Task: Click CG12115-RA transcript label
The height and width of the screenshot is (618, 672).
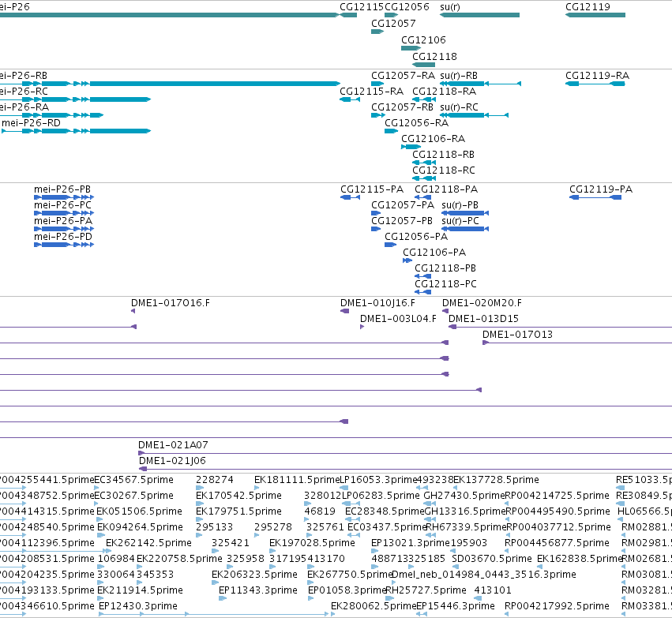Action: 372,92
